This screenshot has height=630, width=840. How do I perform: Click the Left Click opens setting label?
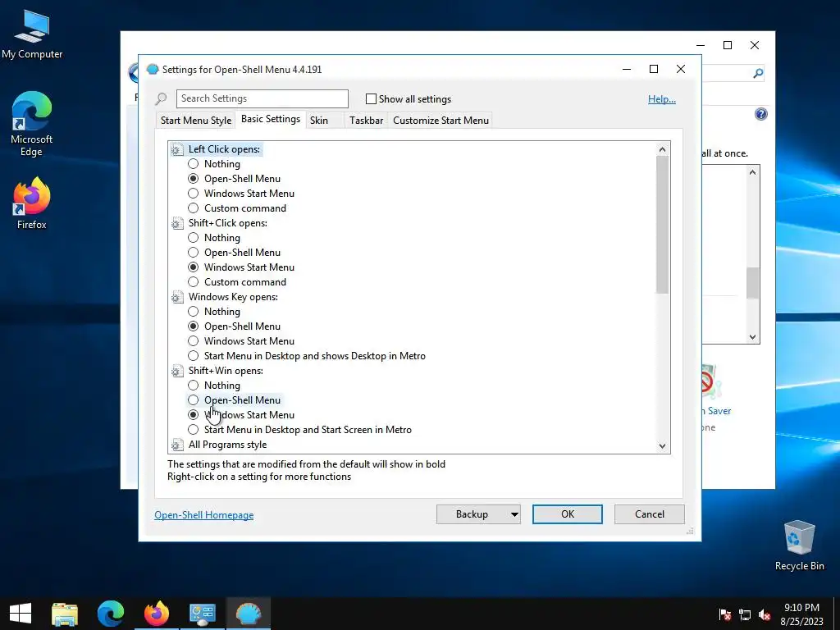tap(224, 149)
